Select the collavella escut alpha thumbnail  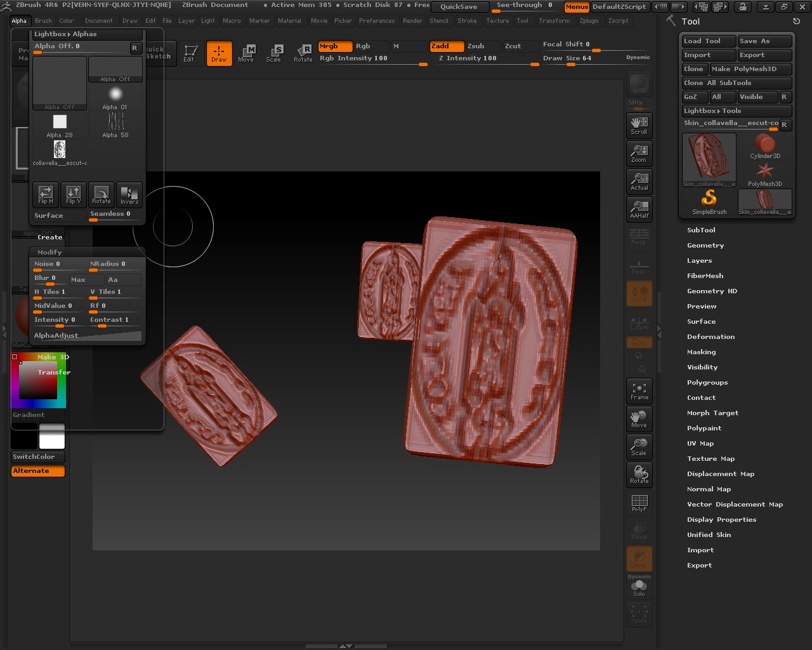(x=60, y=153)
